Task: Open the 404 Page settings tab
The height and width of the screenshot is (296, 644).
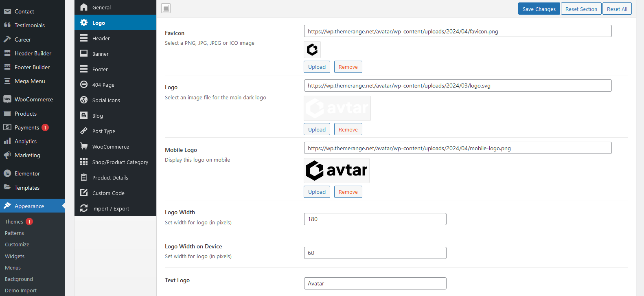Action: [x=115, y=85]
